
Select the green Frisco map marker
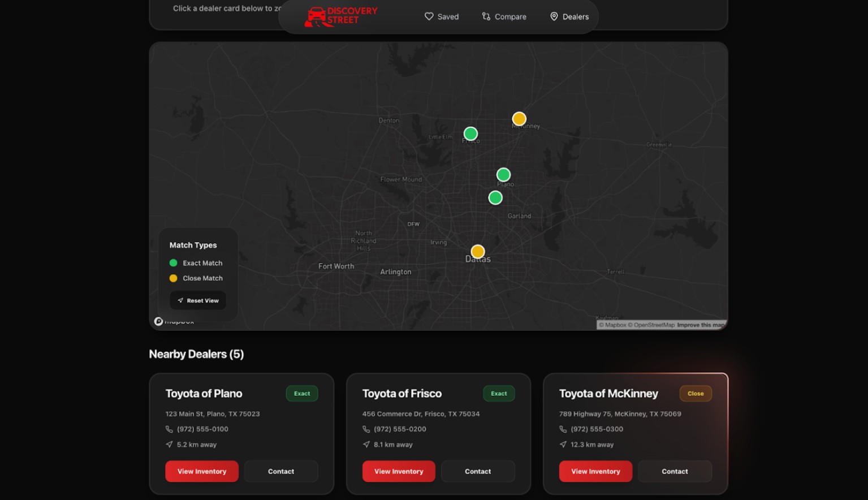470,133
